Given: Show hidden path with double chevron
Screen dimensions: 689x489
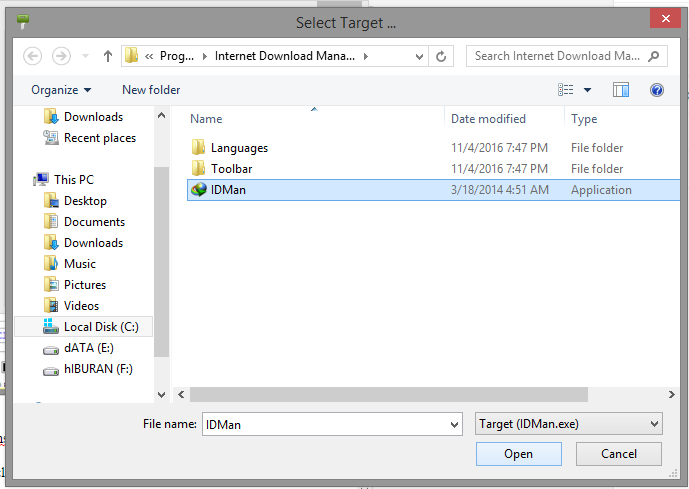Looking at the screenshot, I should tap(149, 56).
